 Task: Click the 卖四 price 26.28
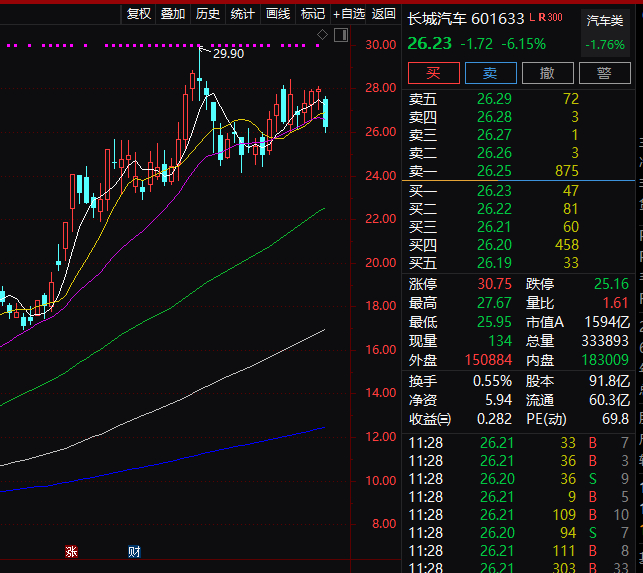click(x=494, y=117)
